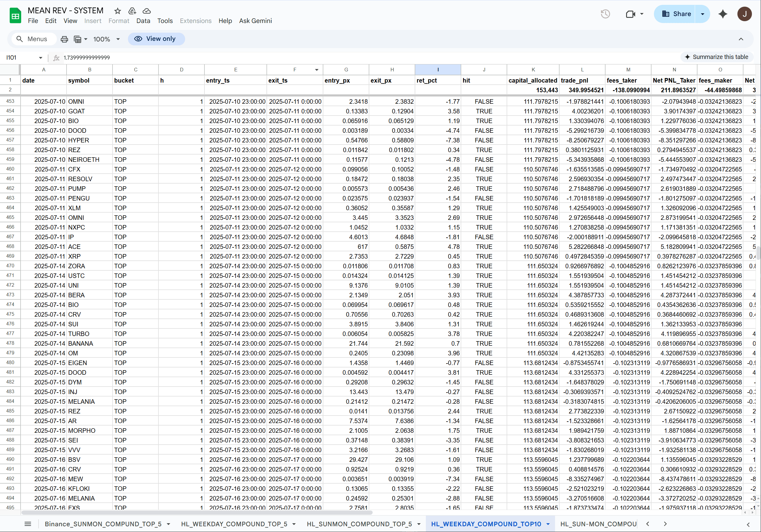Image resolution: width=761 pixels, height=532 pixels.
Task: Click the horizontal scrollbar at the bottom
Action: pos(197,512)
